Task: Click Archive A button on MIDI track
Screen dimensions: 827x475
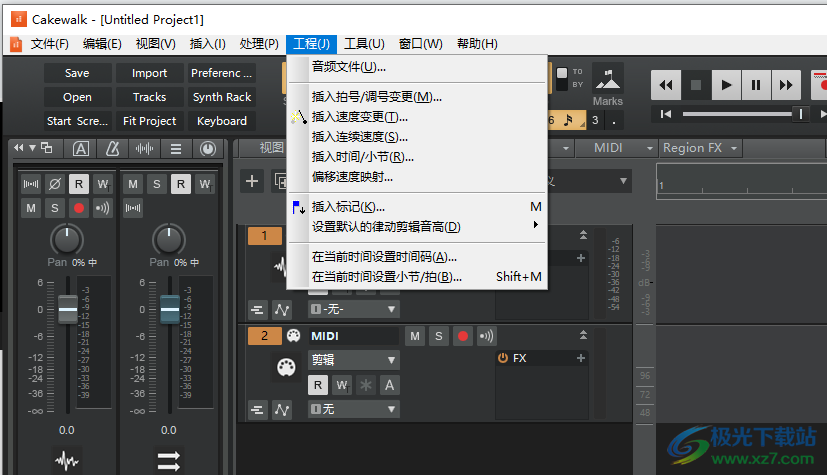Action: pos(389,385)
